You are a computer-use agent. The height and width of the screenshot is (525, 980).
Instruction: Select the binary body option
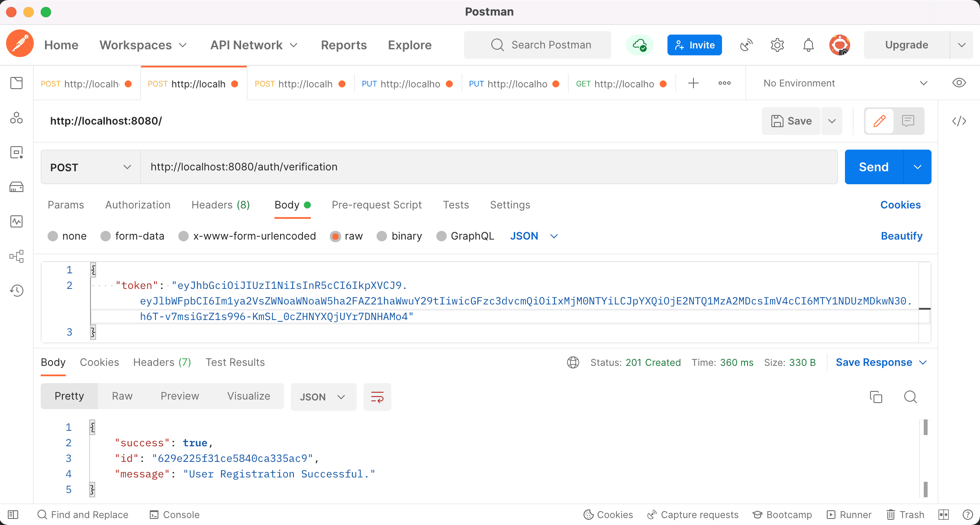click(x=382, y=236)
